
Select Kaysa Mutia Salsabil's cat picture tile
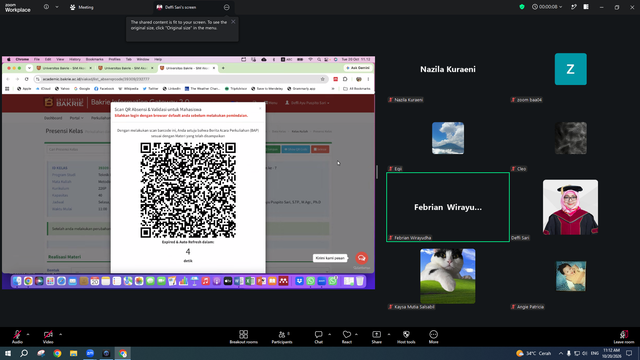[x=448, y=276]
